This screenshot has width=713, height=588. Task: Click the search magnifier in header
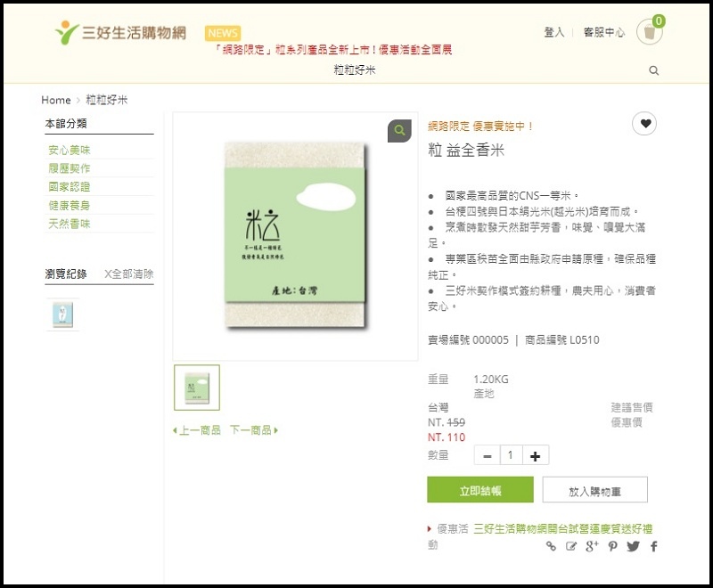pos(654,70)
